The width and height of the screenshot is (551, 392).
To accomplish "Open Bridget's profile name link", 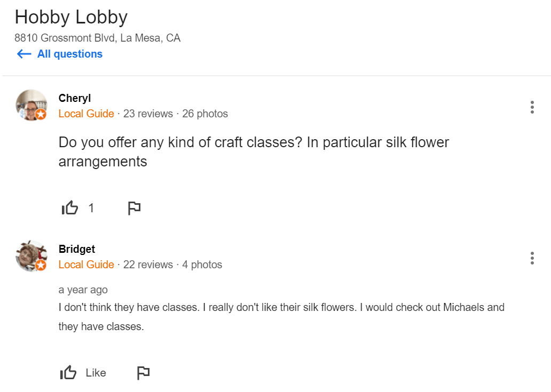I will tap(77, 249).
